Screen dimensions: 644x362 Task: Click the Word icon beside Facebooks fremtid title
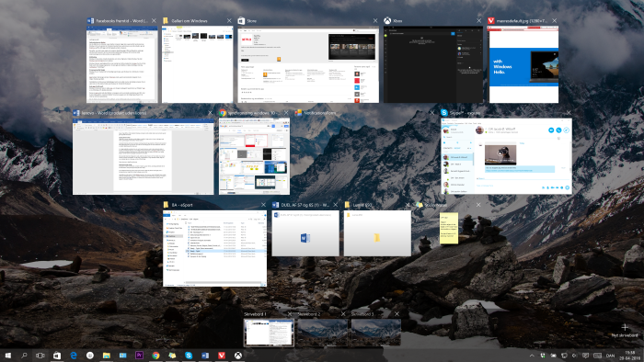[90, 20]
